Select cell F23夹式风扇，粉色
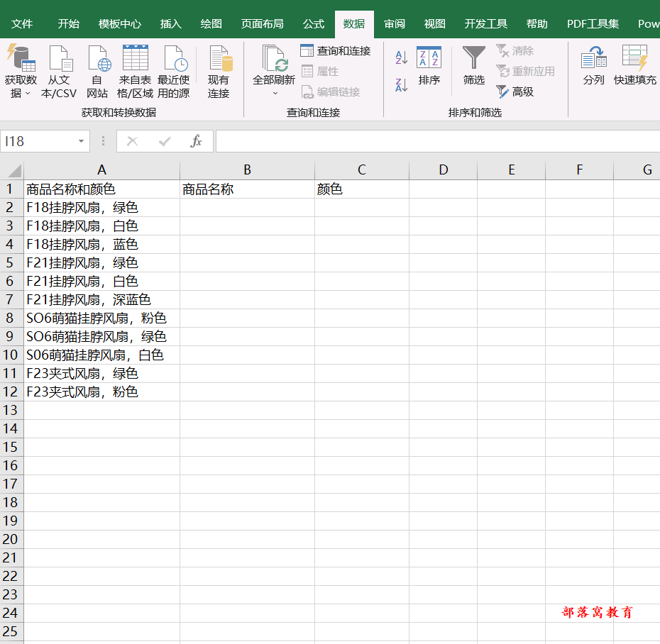The image size is (660, 644). pyautogui.click(x=102, y=392)
